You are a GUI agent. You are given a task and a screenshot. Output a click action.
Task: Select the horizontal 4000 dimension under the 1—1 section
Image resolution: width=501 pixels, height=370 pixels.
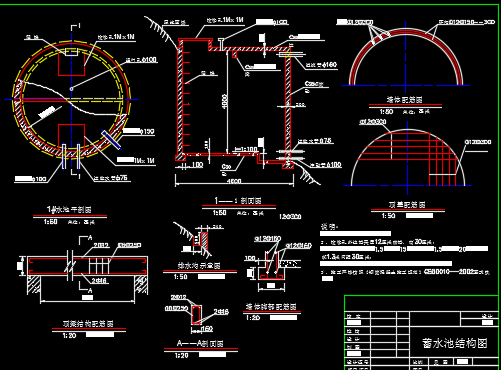coord(234,181)
